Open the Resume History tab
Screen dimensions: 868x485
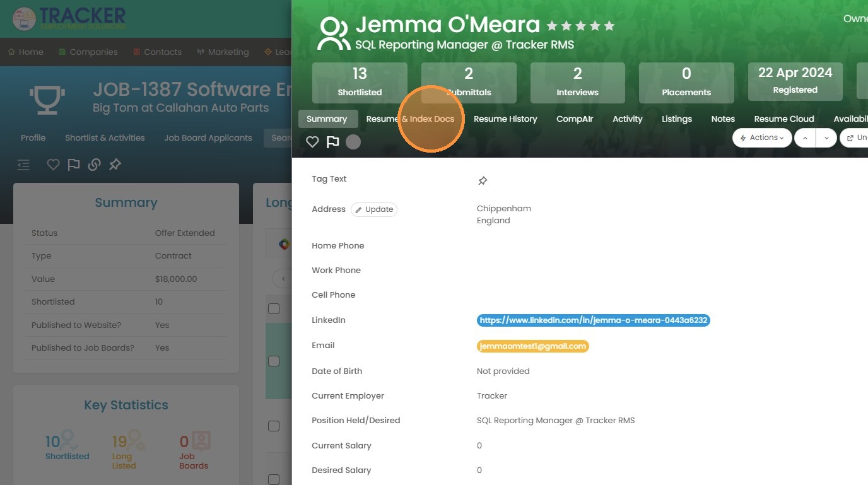[505, 119]
